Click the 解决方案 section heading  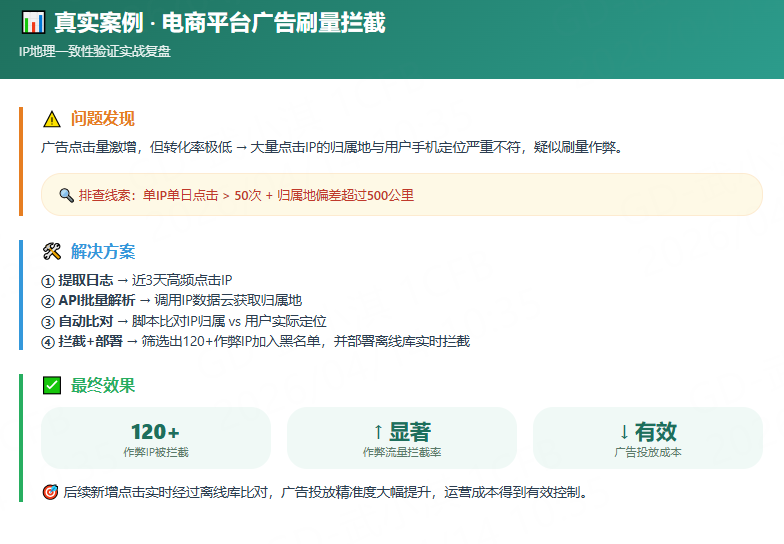click(102, 252)
